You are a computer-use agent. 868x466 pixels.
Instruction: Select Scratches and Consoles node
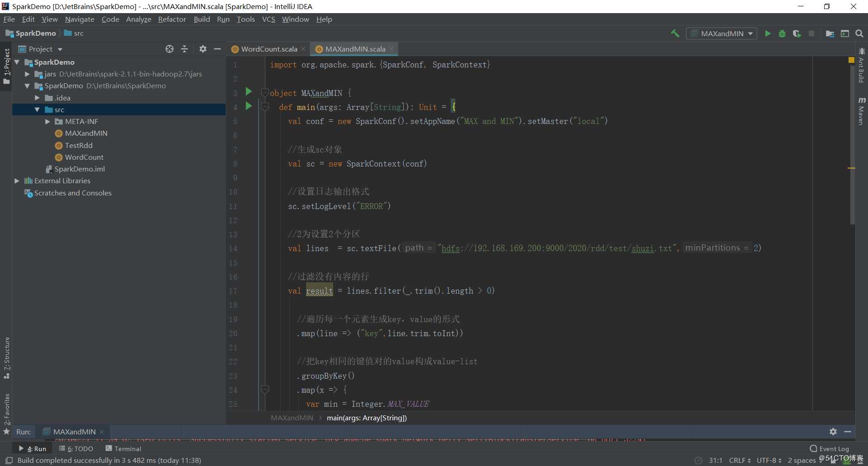point(68,193)
